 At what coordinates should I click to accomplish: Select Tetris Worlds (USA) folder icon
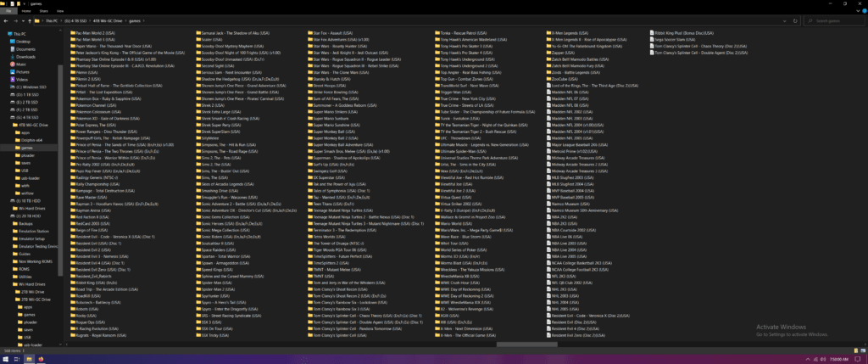(310, 237)
